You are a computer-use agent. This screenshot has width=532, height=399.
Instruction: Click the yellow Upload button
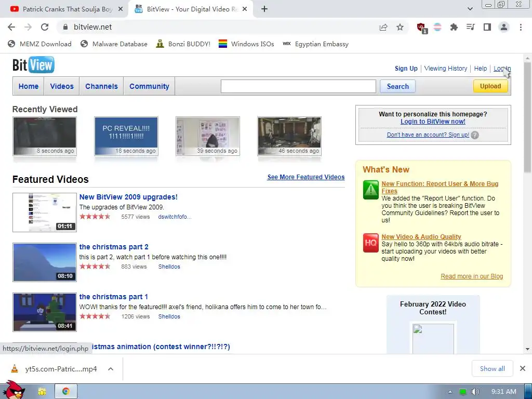(x=490, y=86)
